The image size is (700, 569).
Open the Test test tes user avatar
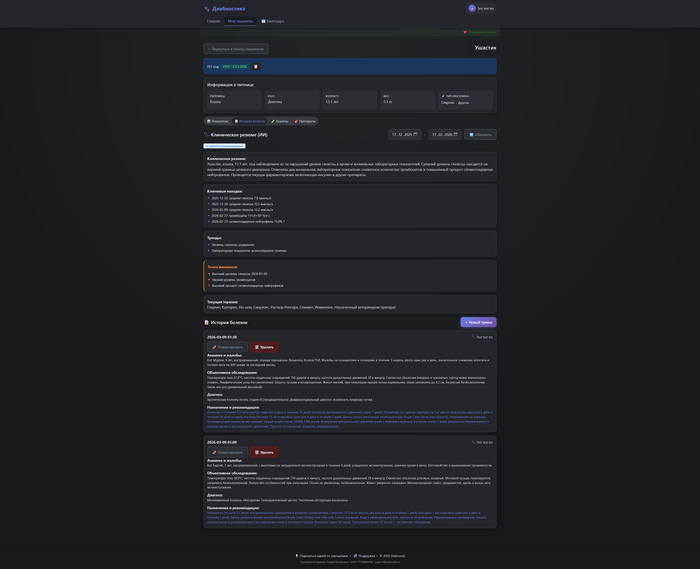pyautogui.click(x=472, y=8)
